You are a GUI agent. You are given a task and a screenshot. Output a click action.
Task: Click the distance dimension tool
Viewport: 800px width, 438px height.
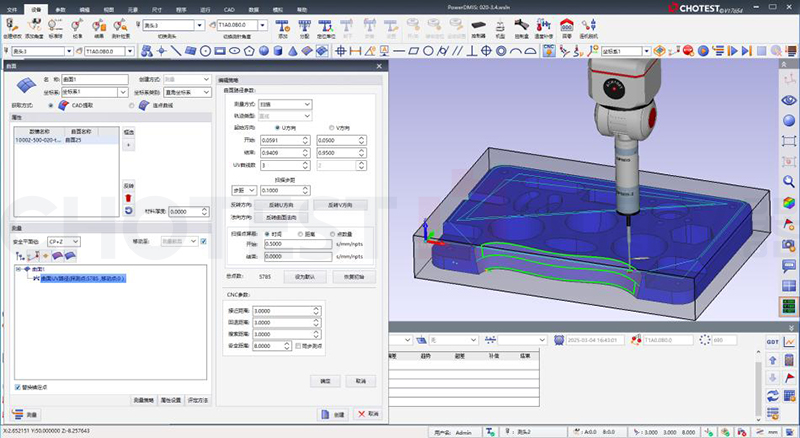356,51
